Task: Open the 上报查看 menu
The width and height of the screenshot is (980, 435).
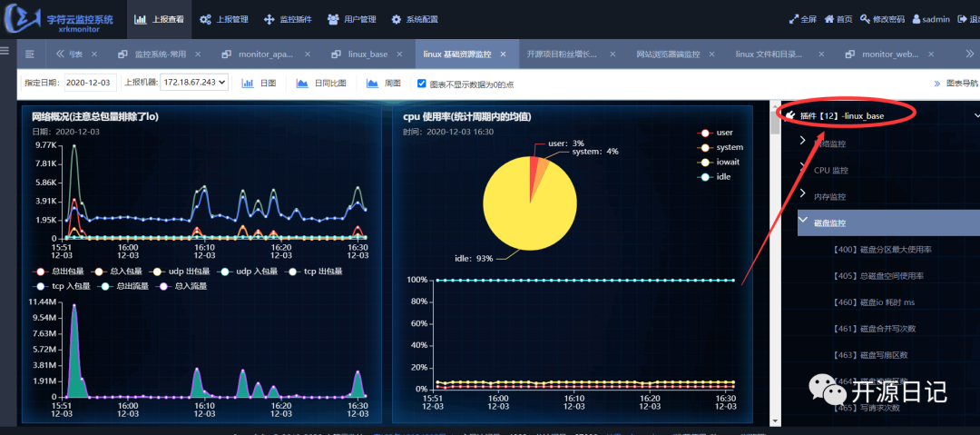Action: click(159, 19)
